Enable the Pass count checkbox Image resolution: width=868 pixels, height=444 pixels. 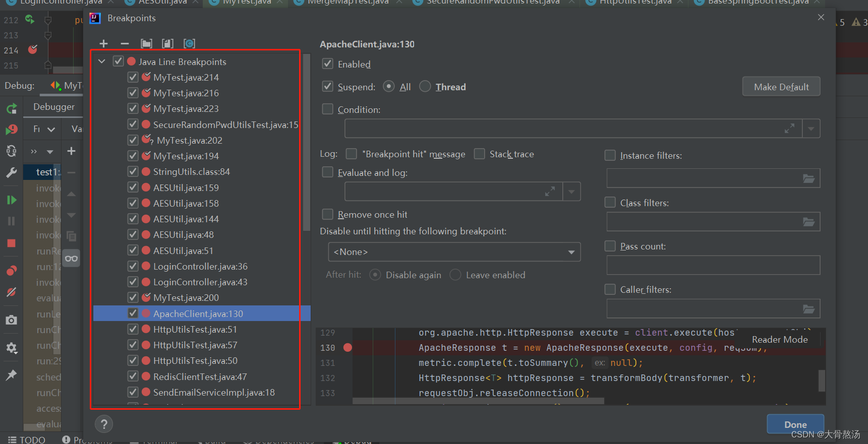610,246
